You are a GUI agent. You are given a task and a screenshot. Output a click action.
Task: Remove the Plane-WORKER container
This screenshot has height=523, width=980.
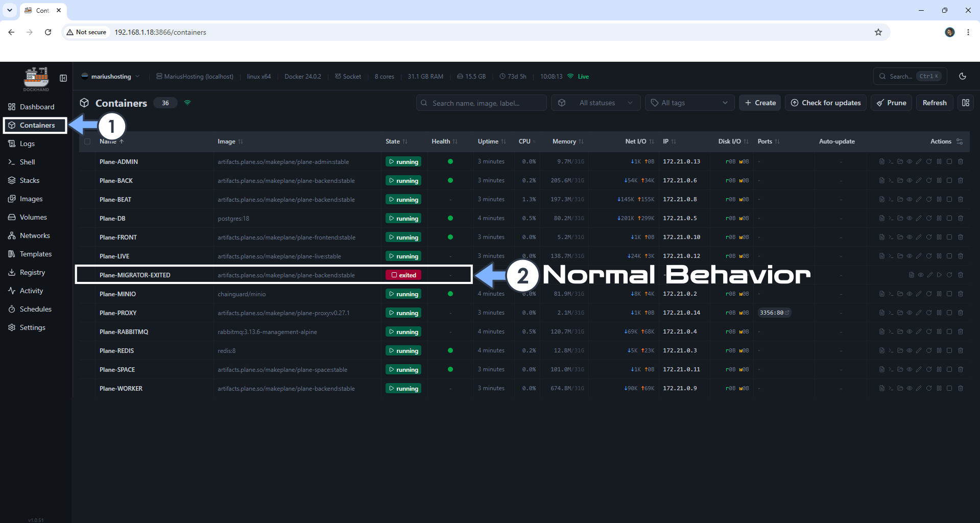pos(961,388)
